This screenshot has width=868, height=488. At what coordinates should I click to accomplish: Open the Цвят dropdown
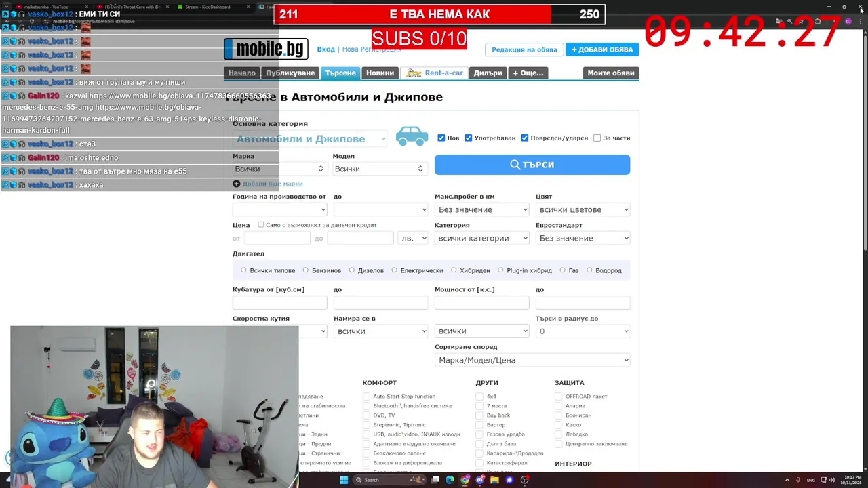coord(583,209)
